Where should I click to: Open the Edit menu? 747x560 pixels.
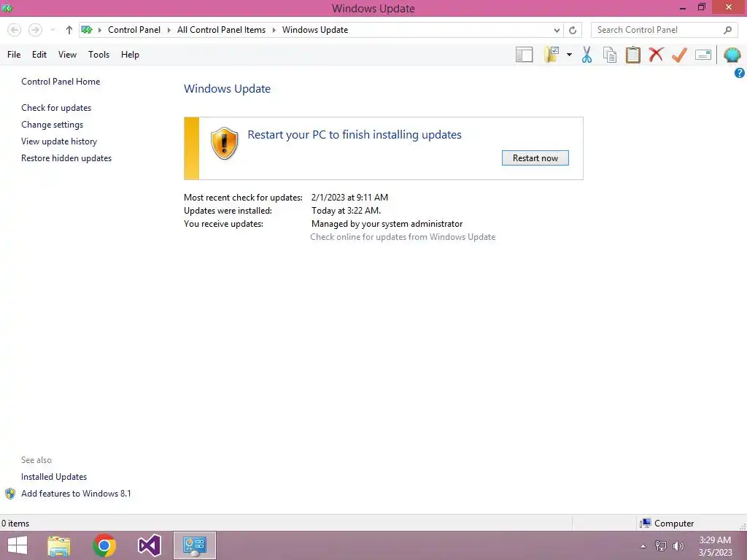39,55
